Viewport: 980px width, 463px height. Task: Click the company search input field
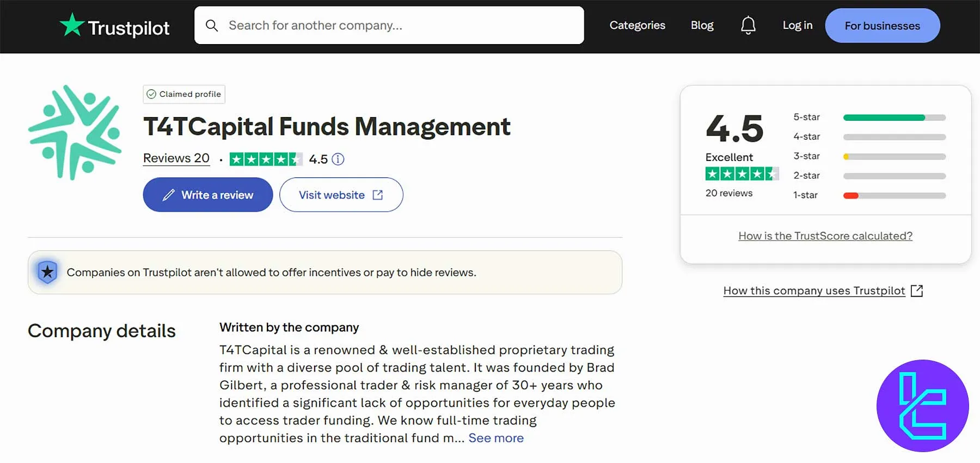click(389, 25)
